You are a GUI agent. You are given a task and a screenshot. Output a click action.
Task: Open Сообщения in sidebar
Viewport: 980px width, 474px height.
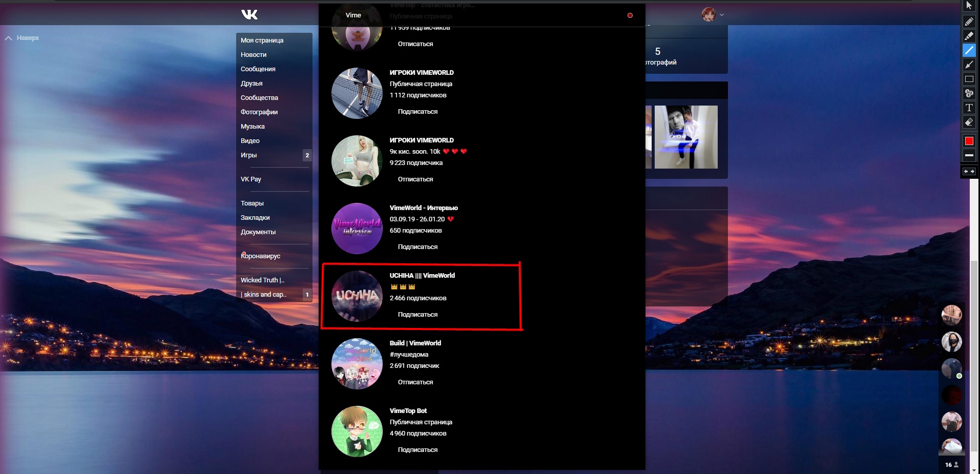coord(258,69)
